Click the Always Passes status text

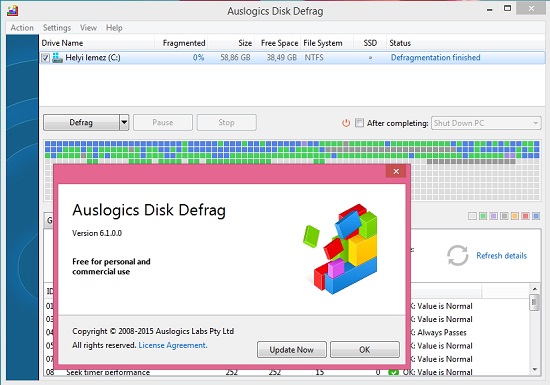pos(442,332)
